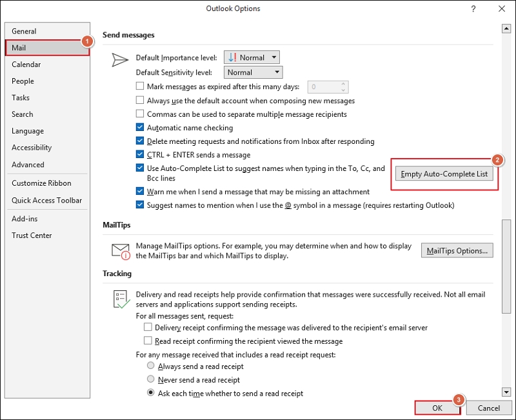Click the vertical scrollbar thumb
516x420 pixels.
click(506, 266)
